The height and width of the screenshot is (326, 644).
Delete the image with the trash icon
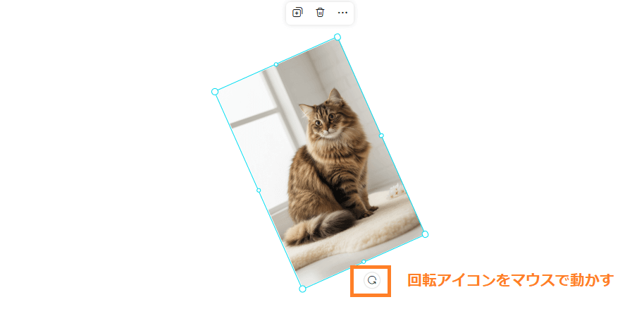320,13
